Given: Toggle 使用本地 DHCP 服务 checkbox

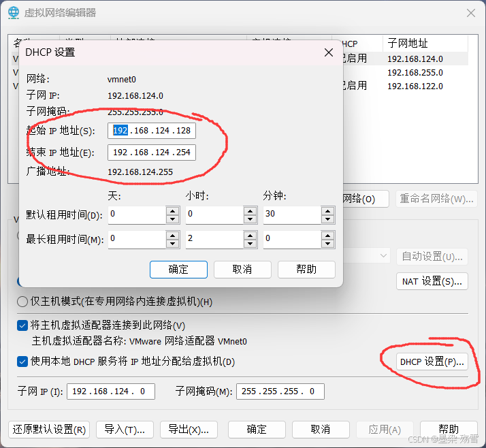Looking at the screenshot, I should tap(22, 362).
